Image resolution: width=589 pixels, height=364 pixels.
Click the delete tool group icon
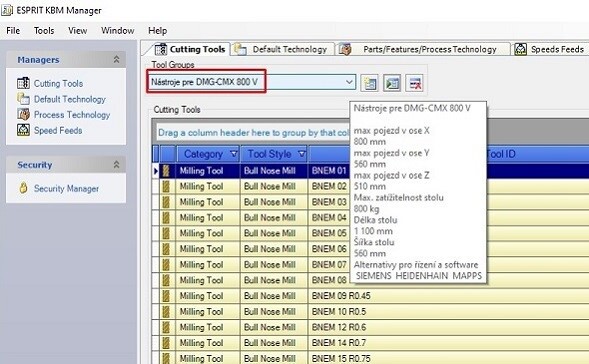point(415,83)
